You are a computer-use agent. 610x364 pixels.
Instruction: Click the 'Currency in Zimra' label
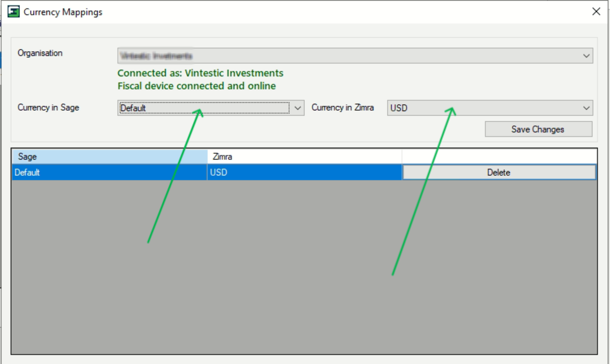[342, 108]
